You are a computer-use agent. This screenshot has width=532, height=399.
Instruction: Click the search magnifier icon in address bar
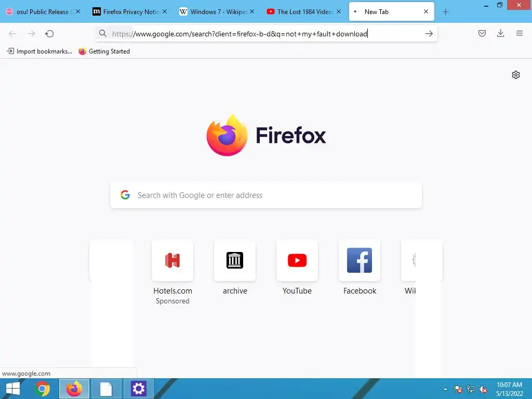tap(102, 33)
